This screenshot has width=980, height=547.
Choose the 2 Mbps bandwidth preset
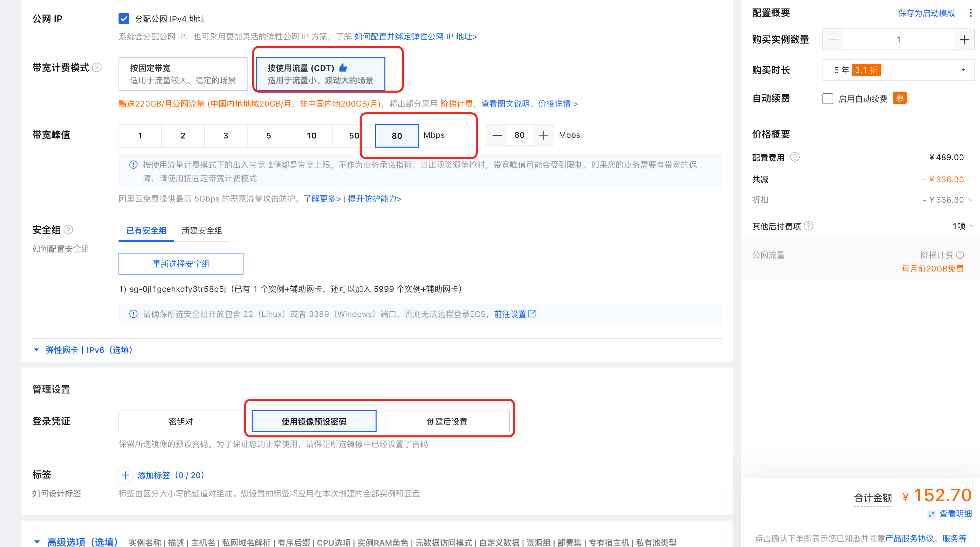(x=183, y=135)
